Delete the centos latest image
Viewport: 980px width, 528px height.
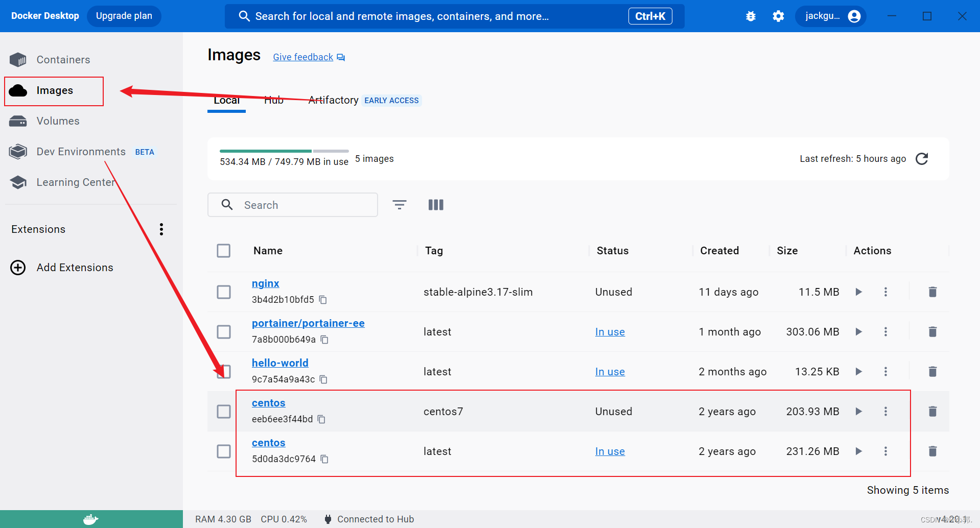932,451
